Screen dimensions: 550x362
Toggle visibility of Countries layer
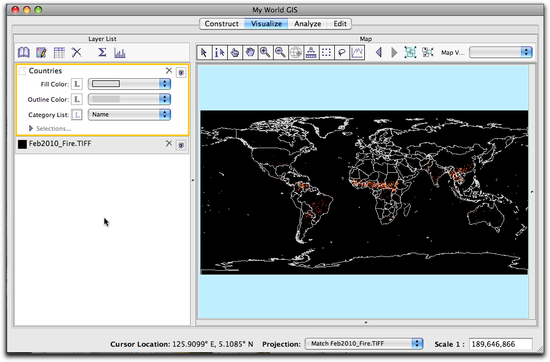[181, 73]
